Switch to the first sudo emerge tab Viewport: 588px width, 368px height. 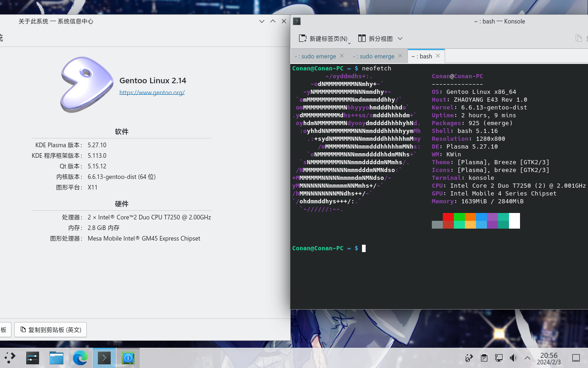319,56
